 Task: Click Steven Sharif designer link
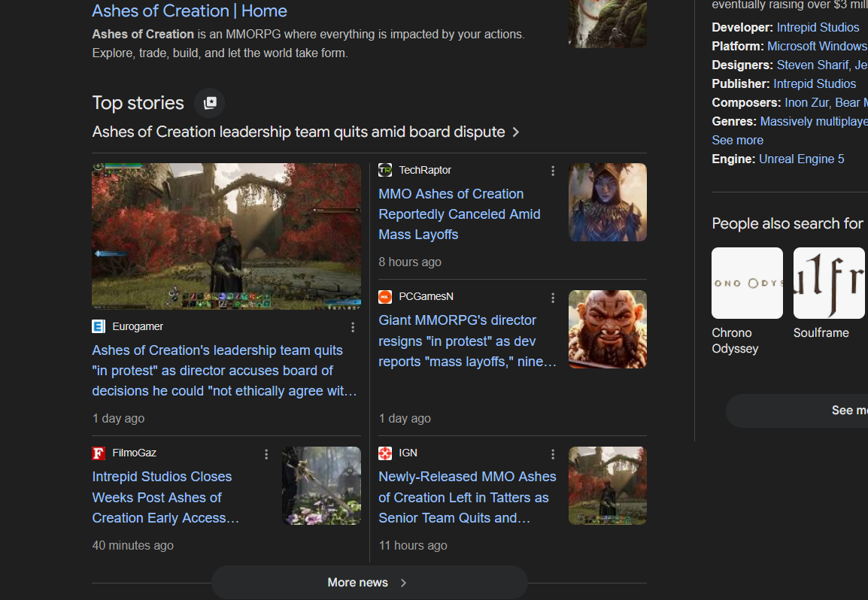(812, 65)
